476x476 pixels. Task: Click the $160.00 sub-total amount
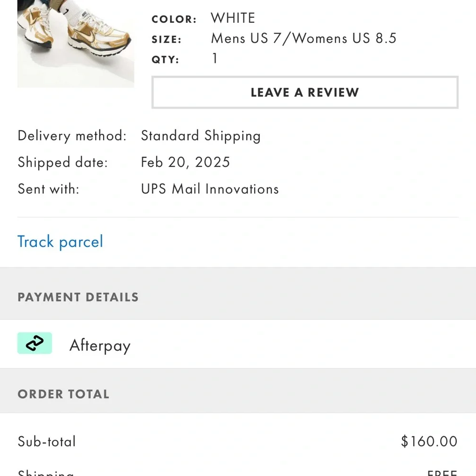(429, 441)
